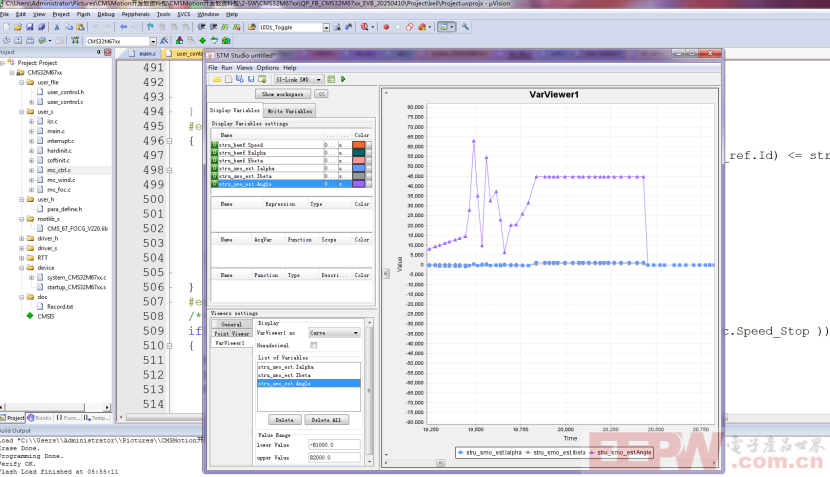This screenshot has height=477, width=830.
Task: Open mc_foc.c in the project tree
Action: pyautogui.click(x=59, y=190)
